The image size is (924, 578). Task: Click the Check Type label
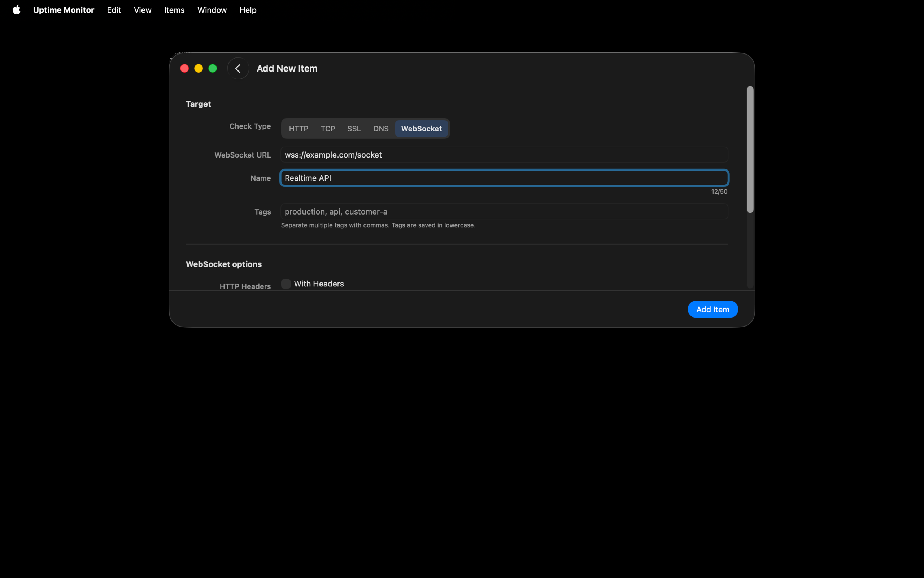tap(250, 126)
